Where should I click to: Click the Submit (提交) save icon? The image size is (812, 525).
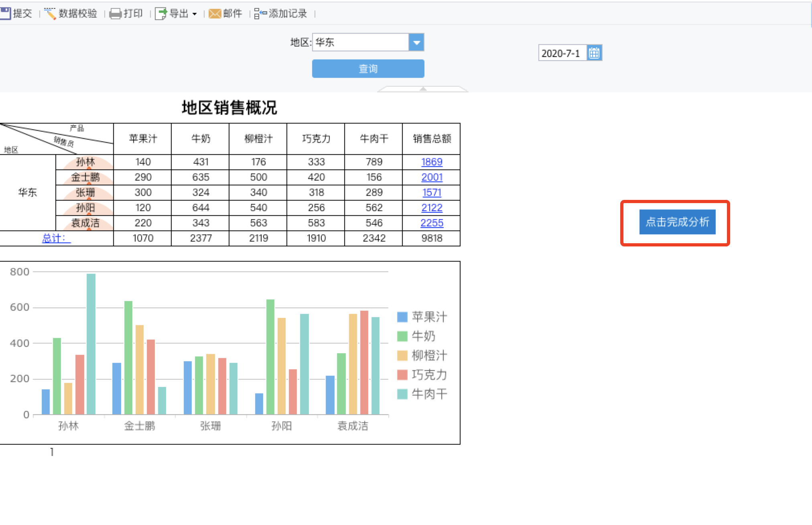(5, 14)
